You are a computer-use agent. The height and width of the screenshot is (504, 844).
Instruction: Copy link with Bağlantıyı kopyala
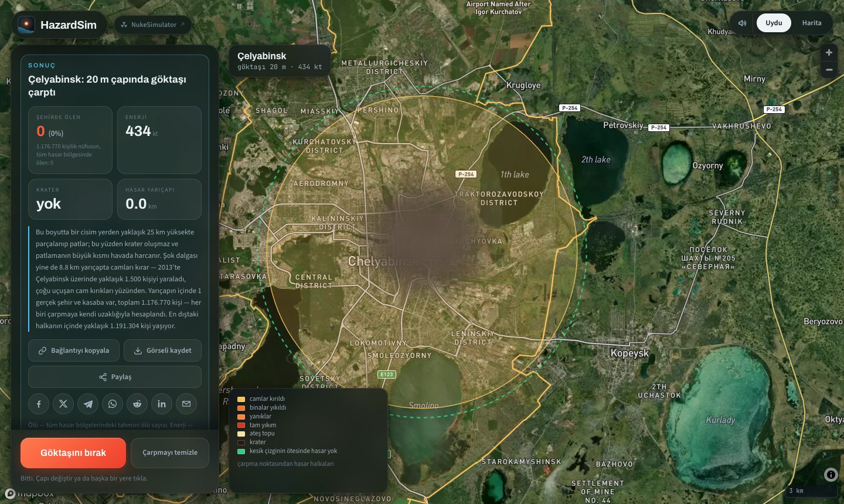point(74,350)
